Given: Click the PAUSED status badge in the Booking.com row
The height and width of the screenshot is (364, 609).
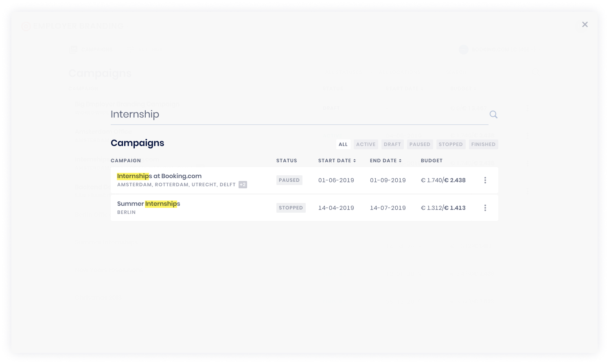Looking at the screenshot, I should point(289,180).
